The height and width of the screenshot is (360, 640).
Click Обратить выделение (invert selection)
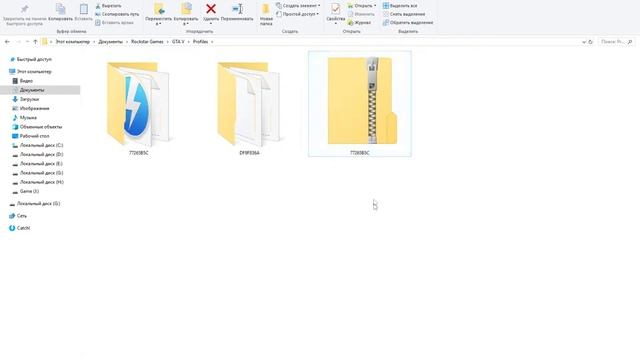(x=408, y=23)
